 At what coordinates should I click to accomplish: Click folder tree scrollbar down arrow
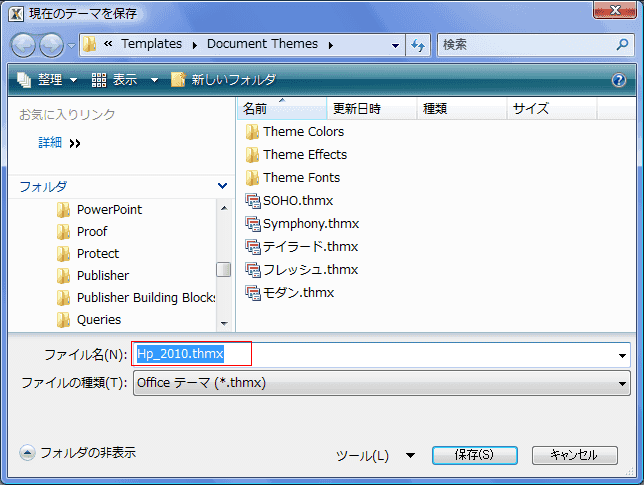click(x=224, y=324)
